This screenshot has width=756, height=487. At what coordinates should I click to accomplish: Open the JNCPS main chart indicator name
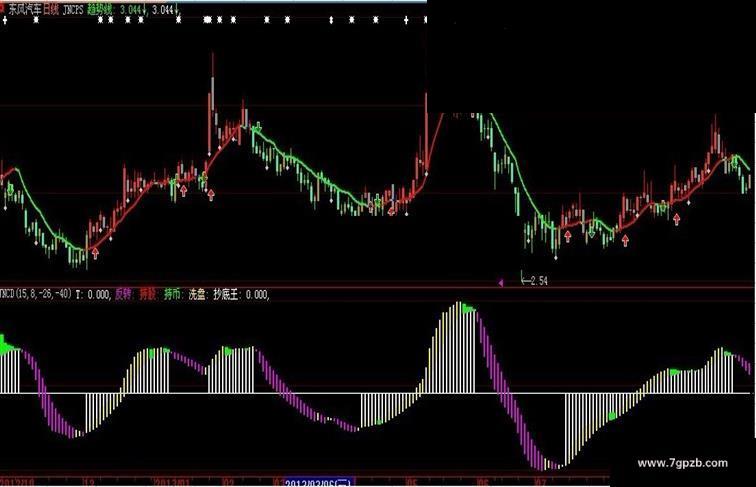coord(73,9)
